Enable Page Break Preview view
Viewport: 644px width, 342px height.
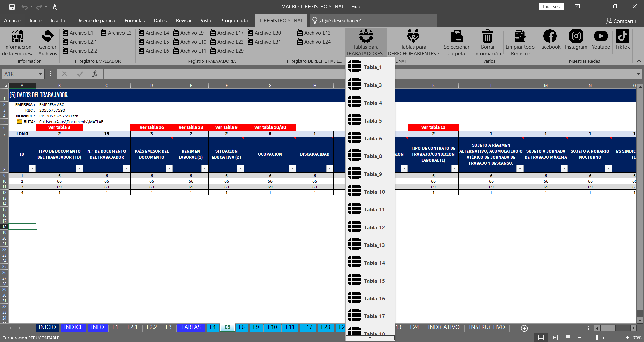tap(569, 338)
